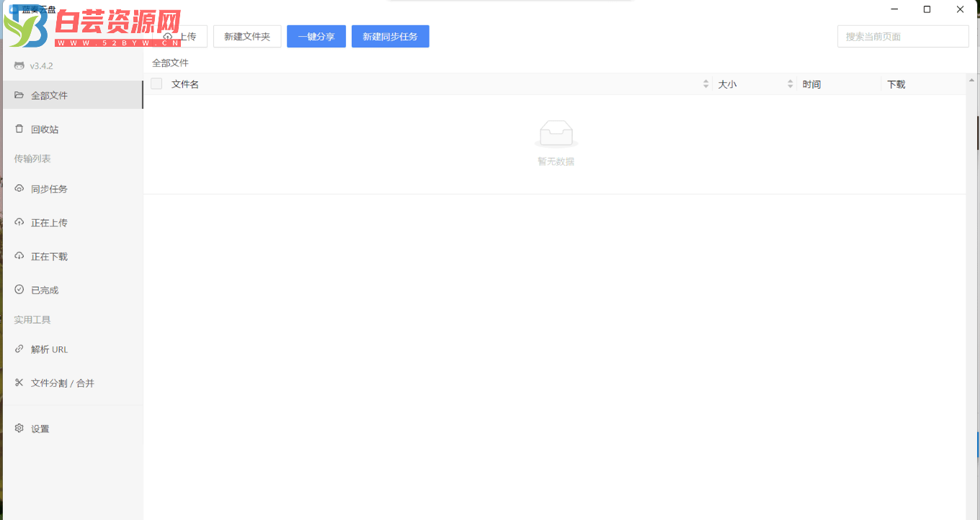Show the 正在下载 downloading list

click(x=72, y=256)
